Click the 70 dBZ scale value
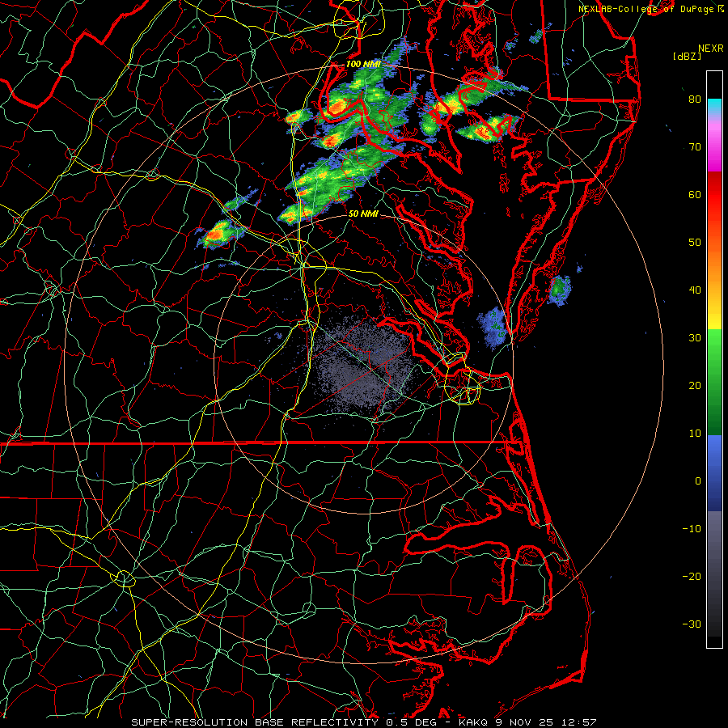The height and width of the screenshot is (728, 728). [x=695, y=147]
